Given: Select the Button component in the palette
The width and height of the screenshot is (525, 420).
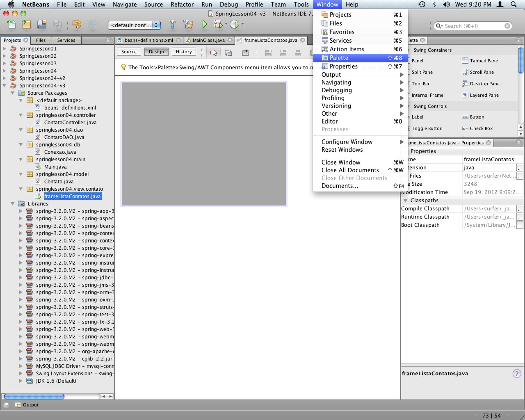Looking at the screenshot, I should coord(473,117).
